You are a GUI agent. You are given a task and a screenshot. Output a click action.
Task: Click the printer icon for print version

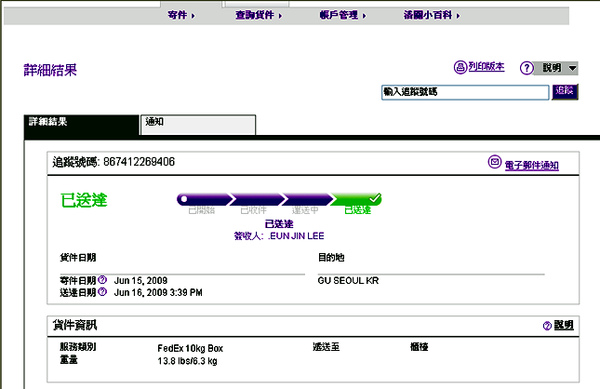pyautogui.click(x=460, y=67)
